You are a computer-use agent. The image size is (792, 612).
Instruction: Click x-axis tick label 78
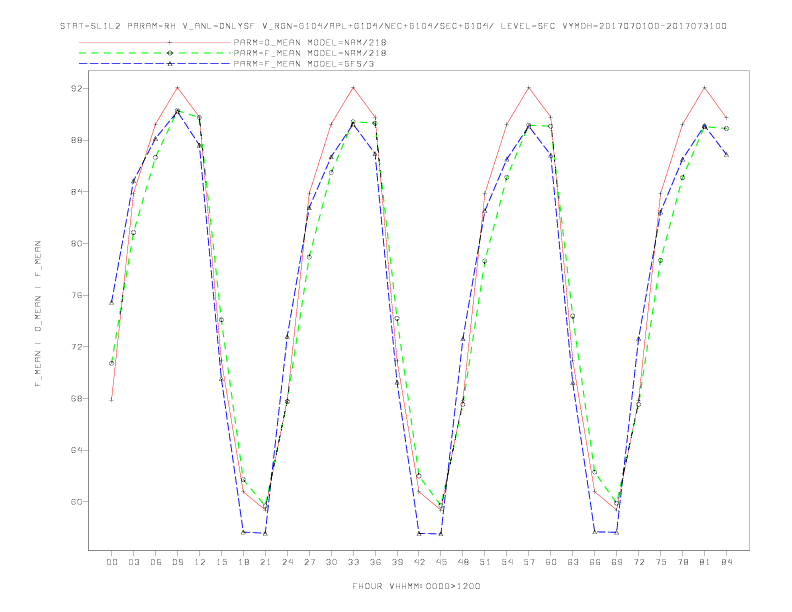pos(683,562)
